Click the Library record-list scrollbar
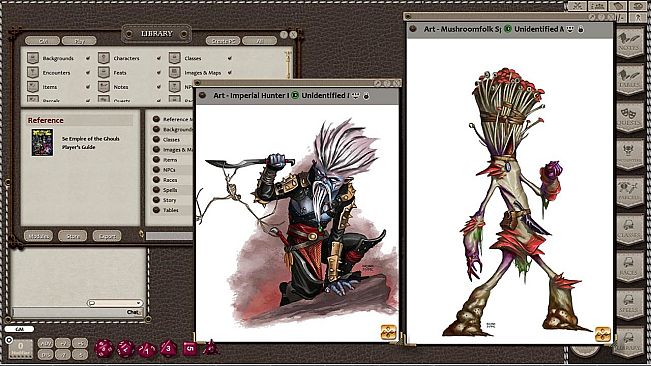Screen dimensions: 651x366 287,65
